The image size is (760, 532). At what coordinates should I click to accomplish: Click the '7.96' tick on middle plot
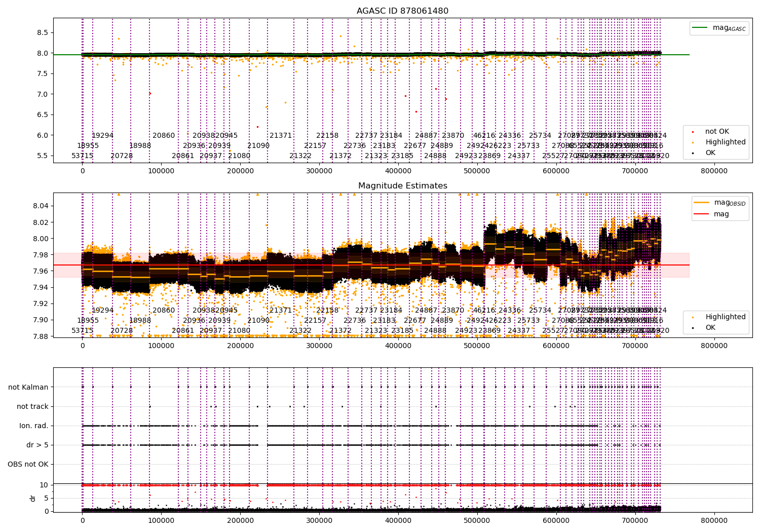pos(41,271)
